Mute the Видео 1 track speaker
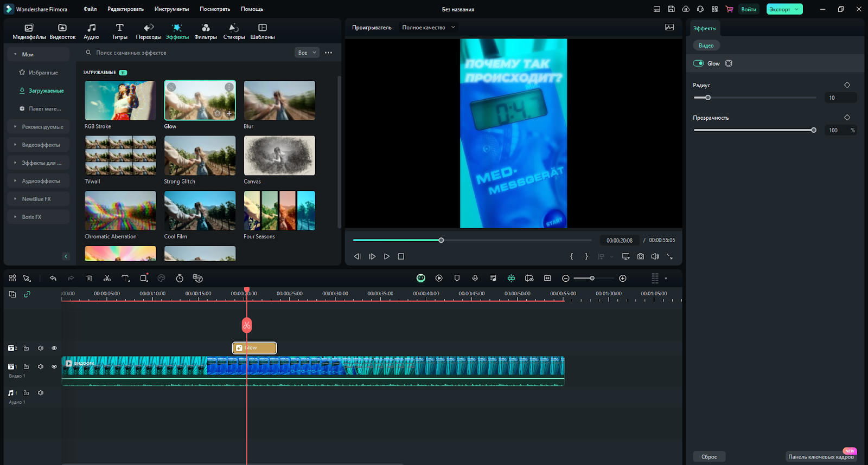Screen dimensions: 868x465 coord(41,366)
